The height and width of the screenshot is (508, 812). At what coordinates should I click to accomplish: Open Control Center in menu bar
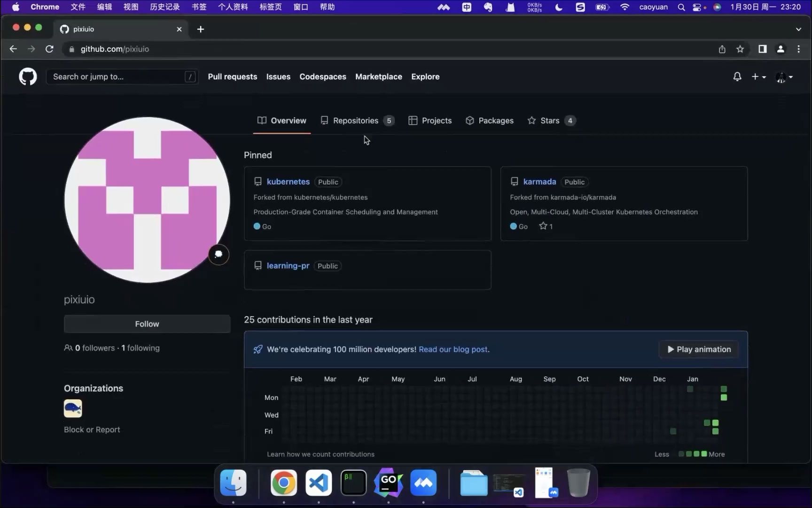coord(698,7)
